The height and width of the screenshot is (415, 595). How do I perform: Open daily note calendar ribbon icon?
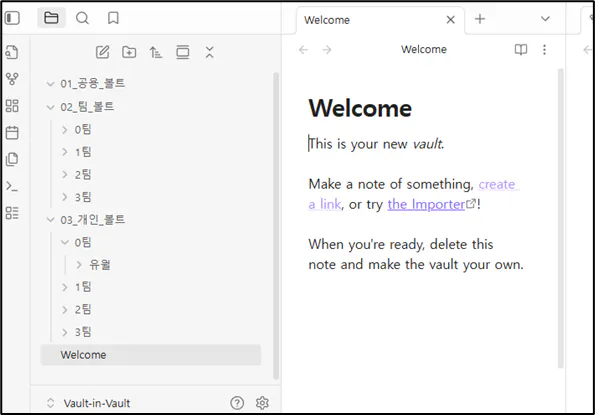[x=12, y=132]
